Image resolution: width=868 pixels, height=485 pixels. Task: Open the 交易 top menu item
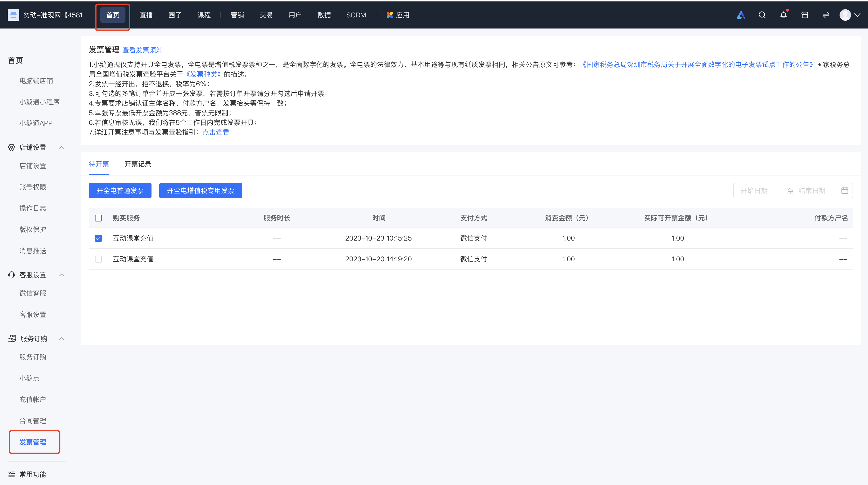(x=266, y=15)
